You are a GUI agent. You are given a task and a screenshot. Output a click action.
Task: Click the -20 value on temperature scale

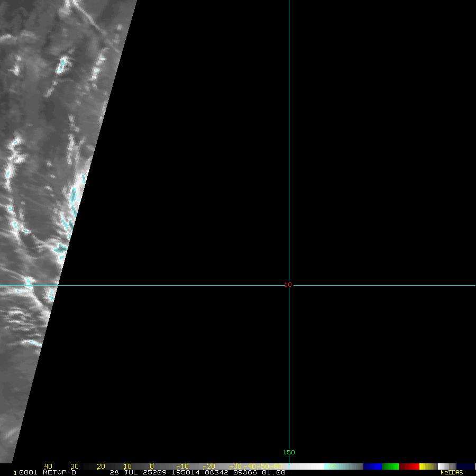pos(209,466)
